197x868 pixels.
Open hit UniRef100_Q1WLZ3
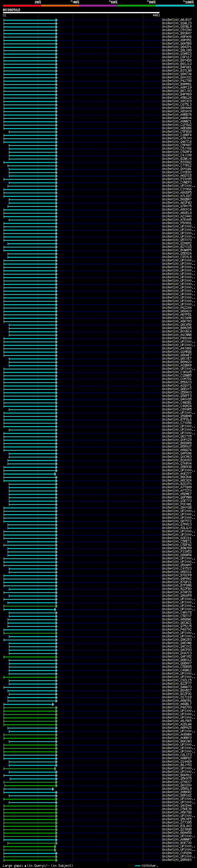pos(177,23)
